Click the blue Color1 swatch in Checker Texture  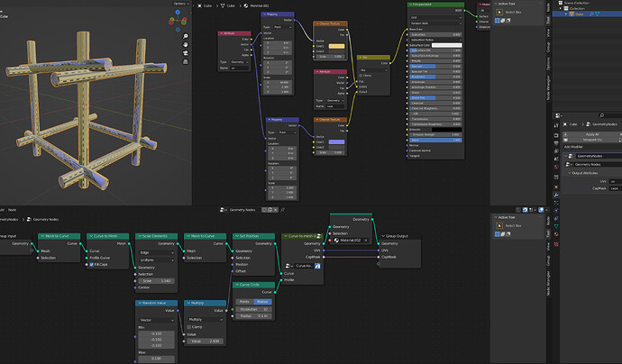click(336, 142)
